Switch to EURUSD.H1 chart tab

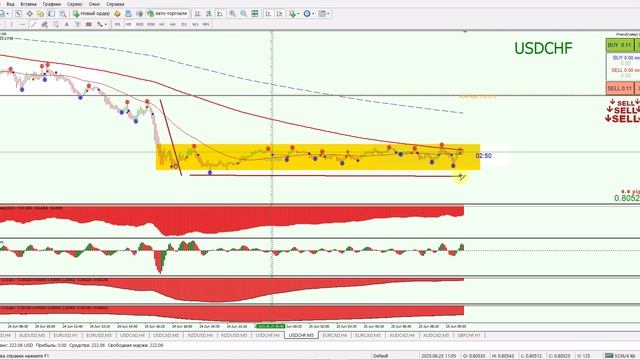[x=65, y=335]
